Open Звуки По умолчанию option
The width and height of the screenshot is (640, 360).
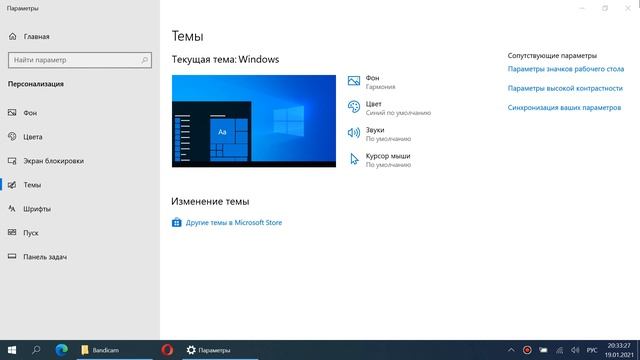pyautogui.click(x=379, y=134)
